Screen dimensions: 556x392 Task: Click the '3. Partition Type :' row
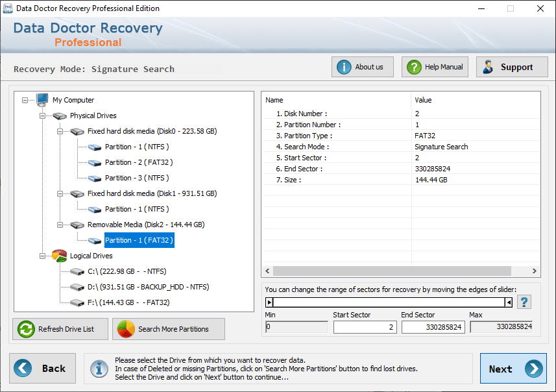tap(401, 136)
